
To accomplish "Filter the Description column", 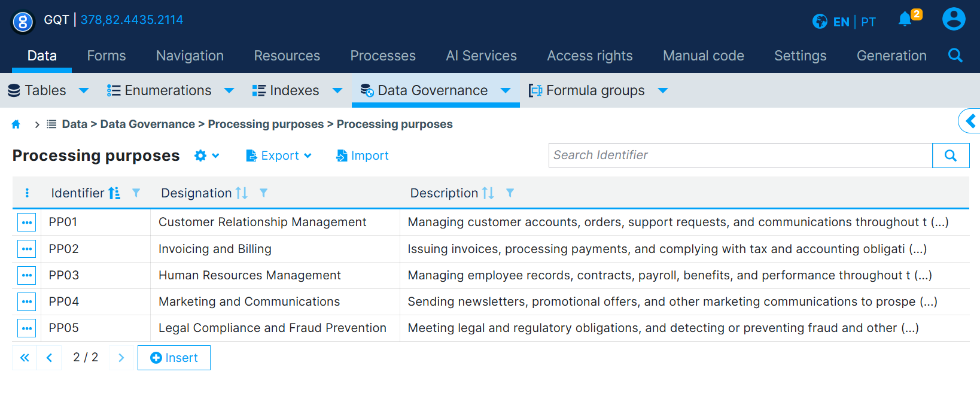I will [510, 193].
